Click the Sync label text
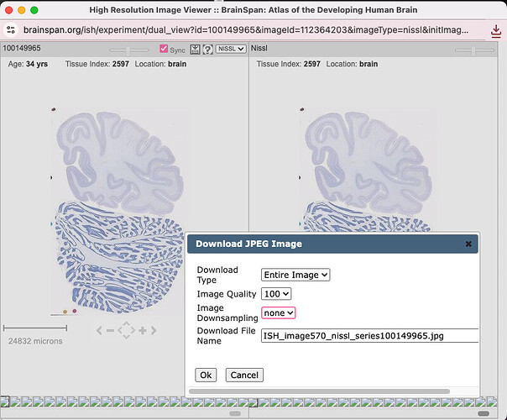The height and width of the screenshot is (420, 507). (177, 50)
